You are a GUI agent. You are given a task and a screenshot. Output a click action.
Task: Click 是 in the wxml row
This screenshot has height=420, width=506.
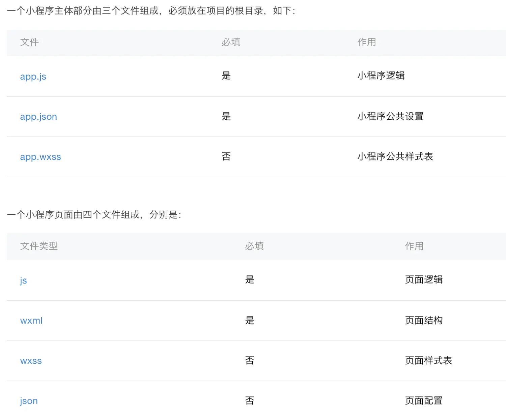click(250, 320)
